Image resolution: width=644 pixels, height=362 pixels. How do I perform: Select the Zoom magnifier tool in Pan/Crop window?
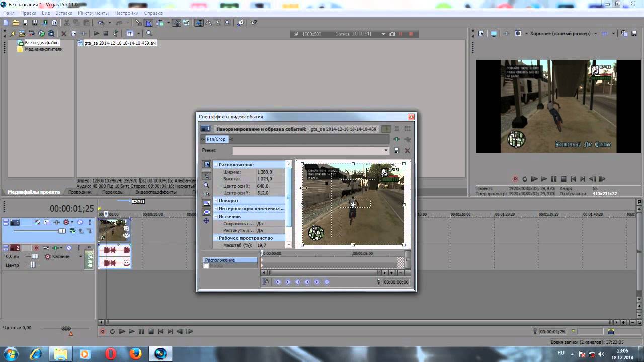tap(206, 185)
